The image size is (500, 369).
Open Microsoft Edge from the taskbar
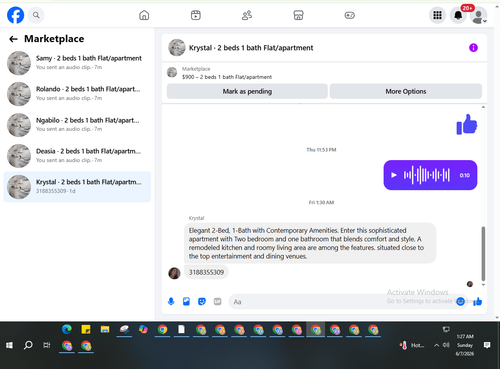[x=67, y=329]
